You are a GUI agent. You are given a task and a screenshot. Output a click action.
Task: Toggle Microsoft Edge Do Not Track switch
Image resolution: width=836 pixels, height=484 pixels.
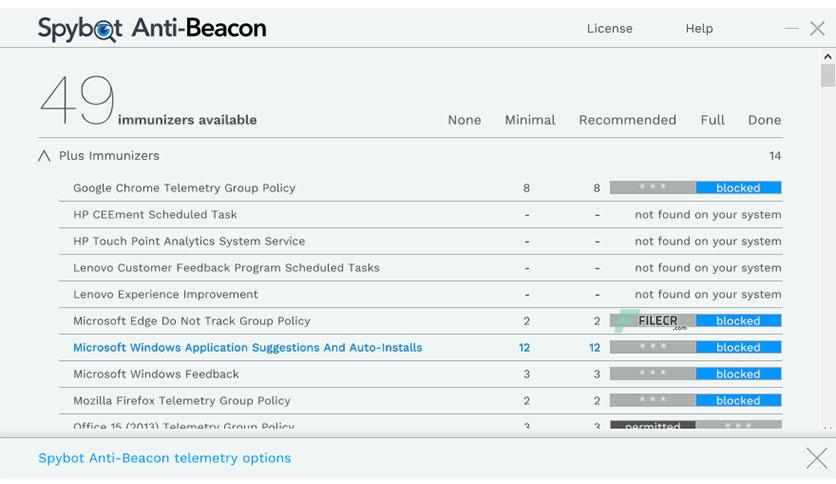click(696, 320)
